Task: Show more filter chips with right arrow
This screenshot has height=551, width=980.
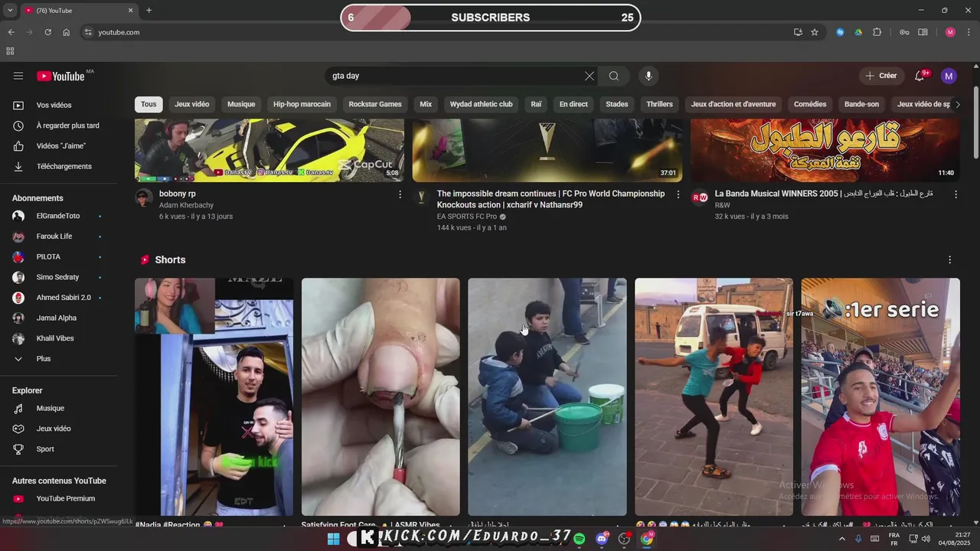Action: coord(957,104)
